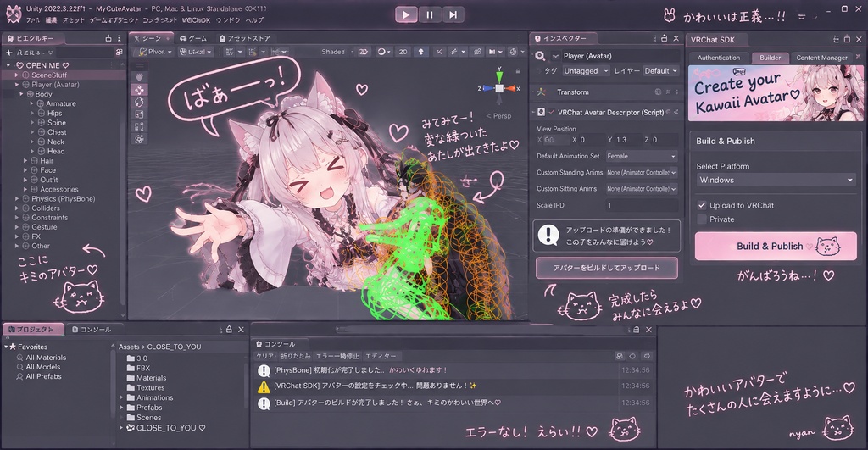Select All Prefabs under Favorites

point(43,376)
